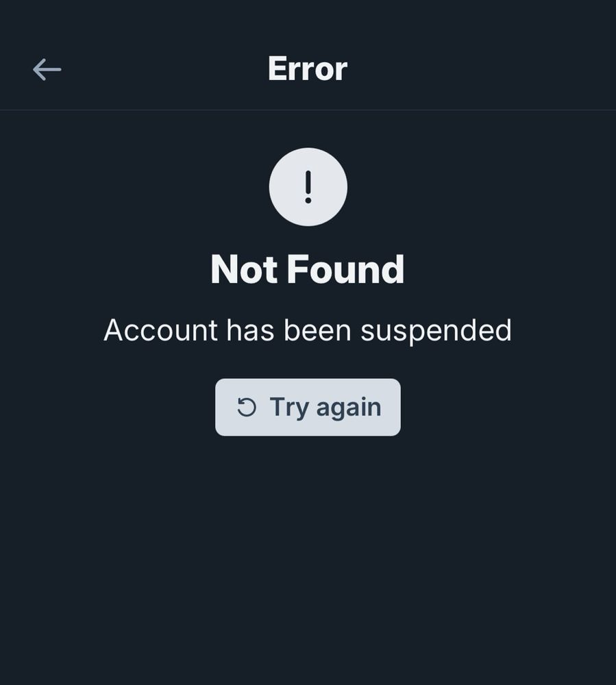Tap the 'Not' word in the heading
Viewport: 616px width, 685px height.
(x=244, y=269)
